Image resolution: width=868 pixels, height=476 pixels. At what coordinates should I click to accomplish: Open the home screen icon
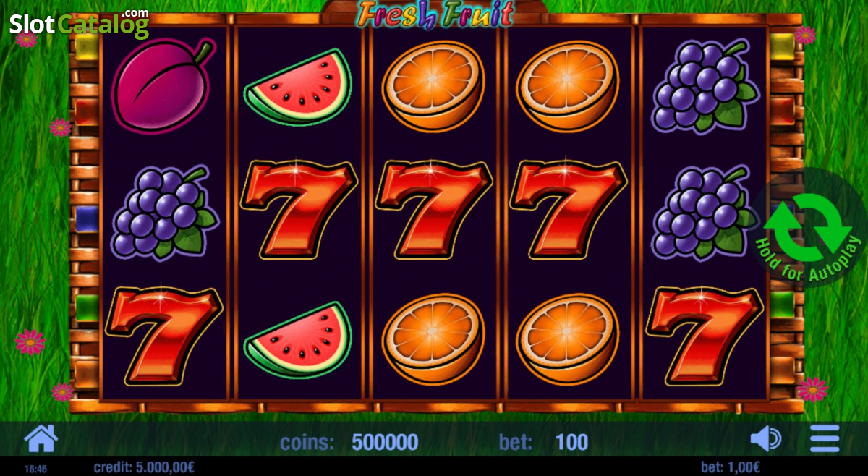click(41, 438)
